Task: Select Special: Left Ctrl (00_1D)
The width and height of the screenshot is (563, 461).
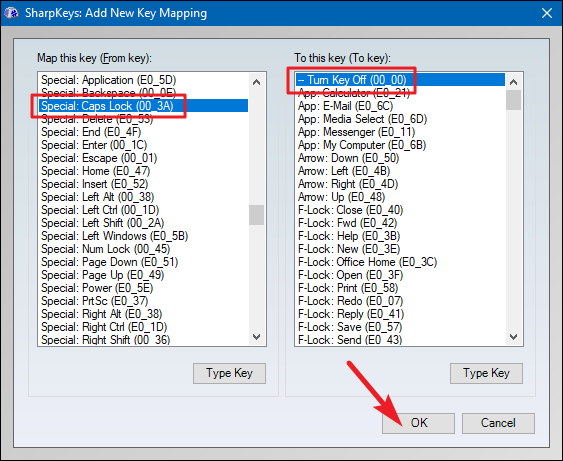Action: pyautogui.click(x=143, y=210)
